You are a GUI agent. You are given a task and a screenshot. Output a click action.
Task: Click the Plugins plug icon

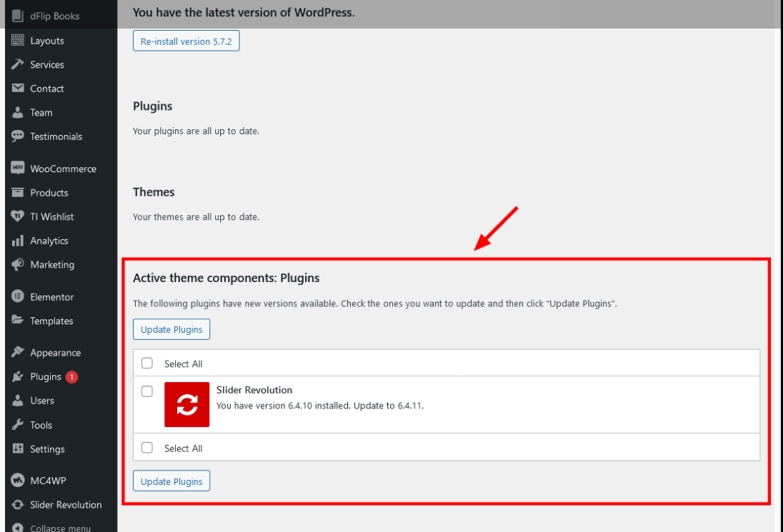click(17, 376)
